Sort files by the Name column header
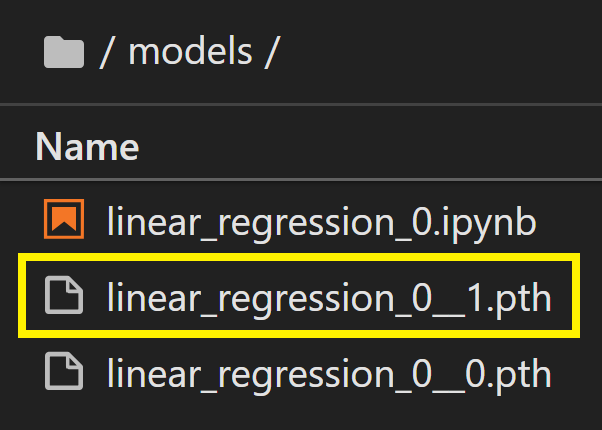602x430 pixels. tap(87, 147)
